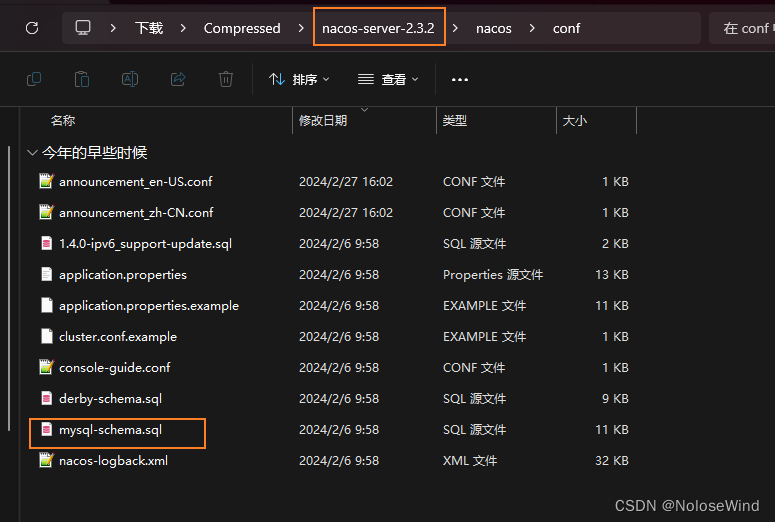Open the three-dots more options menu
775x522 pixels.
(x=460, y=80)
